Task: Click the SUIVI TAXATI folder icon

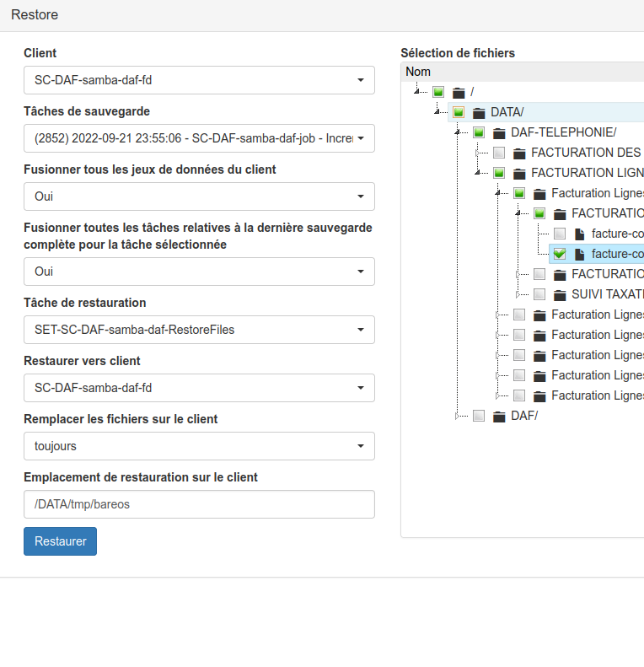Action: click(x=560, y=294)
